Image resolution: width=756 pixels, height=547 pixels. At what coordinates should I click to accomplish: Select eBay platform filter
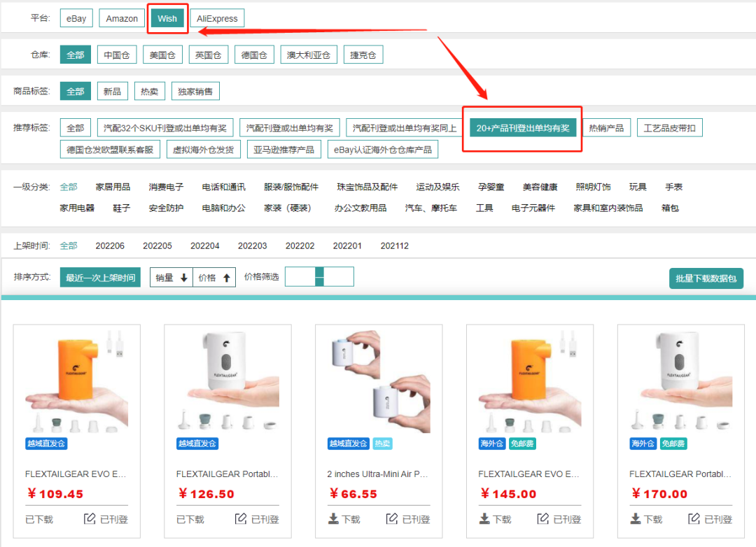pyautogui.click(x=76, y=18)
